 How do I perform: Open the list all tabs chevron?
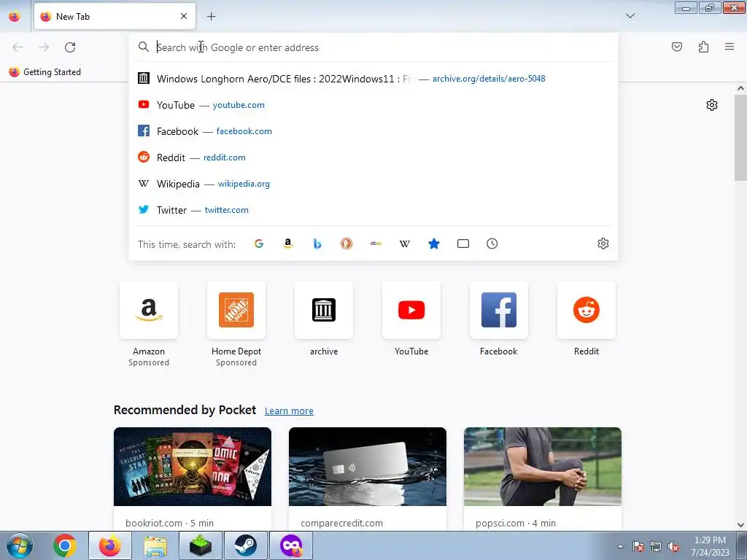(x=630, y=16)
